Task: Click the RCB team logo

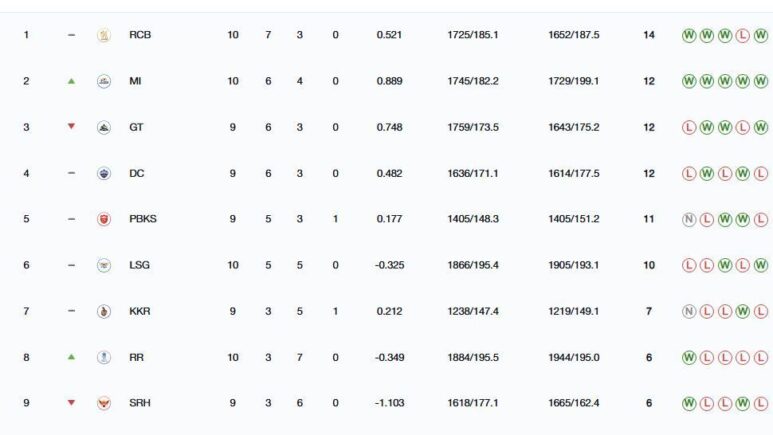Action: point(102,35)
